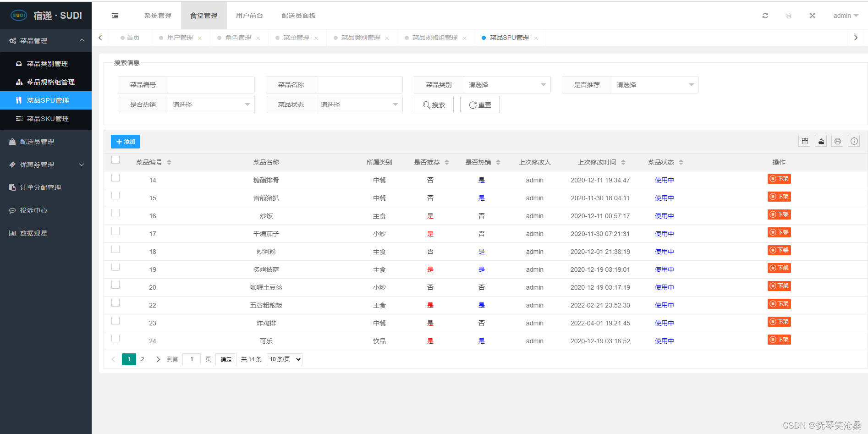The height and width of the screenshot is (434, 868).
Task: Click pagination 确定 button
Action: point(226,359)
